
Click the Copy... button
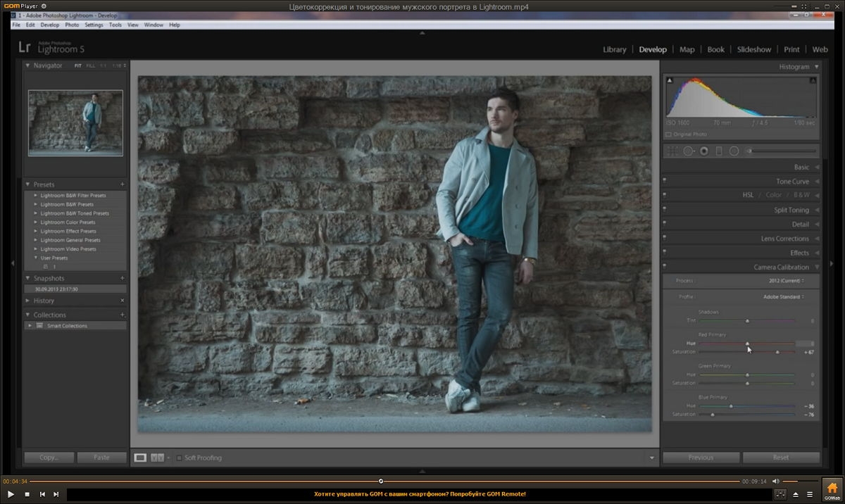tap(49, 458)
